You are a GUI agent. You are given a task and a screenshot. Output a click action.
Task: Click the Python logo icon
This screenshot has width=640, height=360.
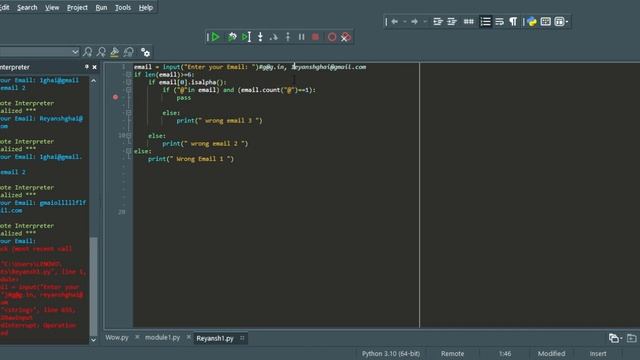531,22
